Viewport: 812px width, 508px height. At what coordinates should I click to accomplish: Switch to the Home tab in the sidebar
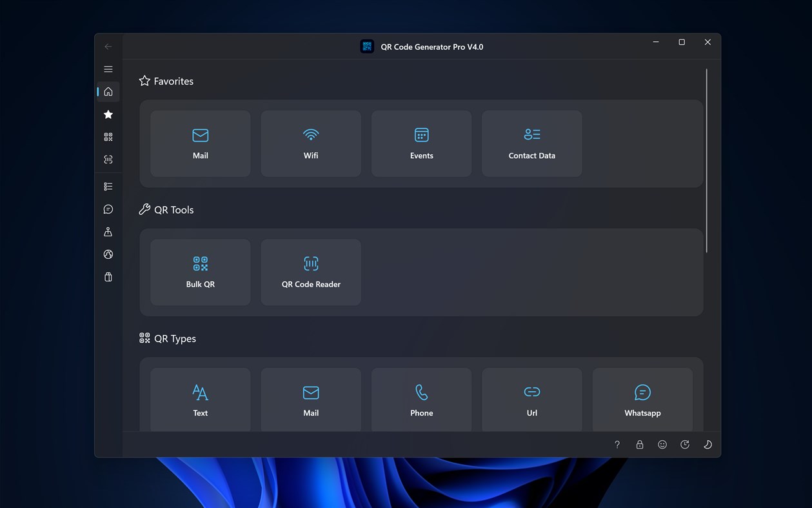tap(108, 91)
